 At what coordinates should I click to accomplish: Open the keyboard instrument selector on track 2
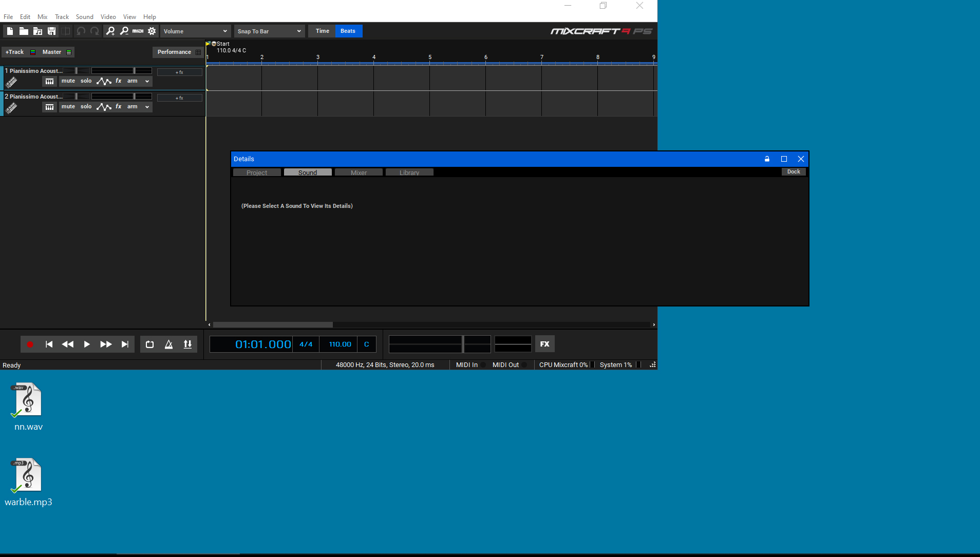49,107
